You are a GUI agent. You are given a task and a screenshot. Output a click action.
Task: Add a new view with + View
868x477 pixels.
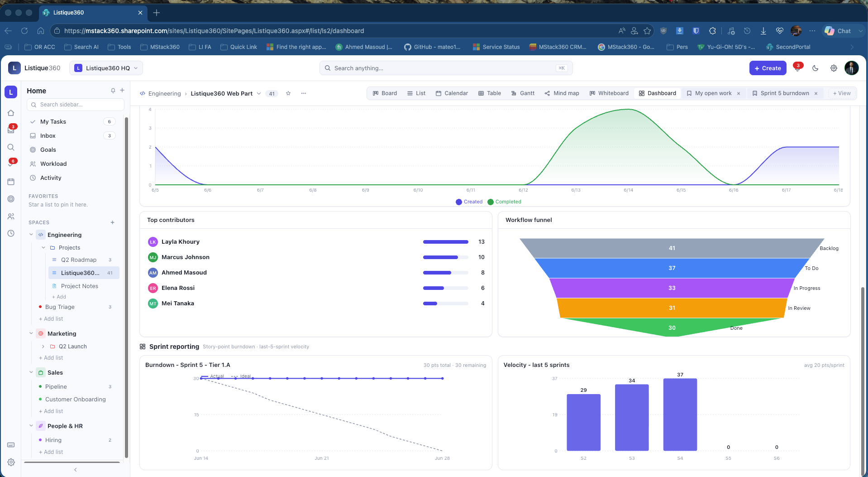[842, 93]
